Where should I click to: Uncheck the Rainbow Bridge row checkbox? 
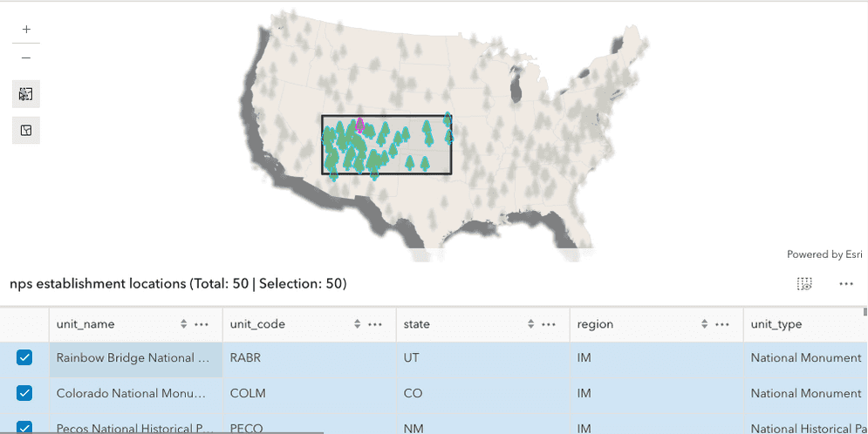(x=24, y=357)
